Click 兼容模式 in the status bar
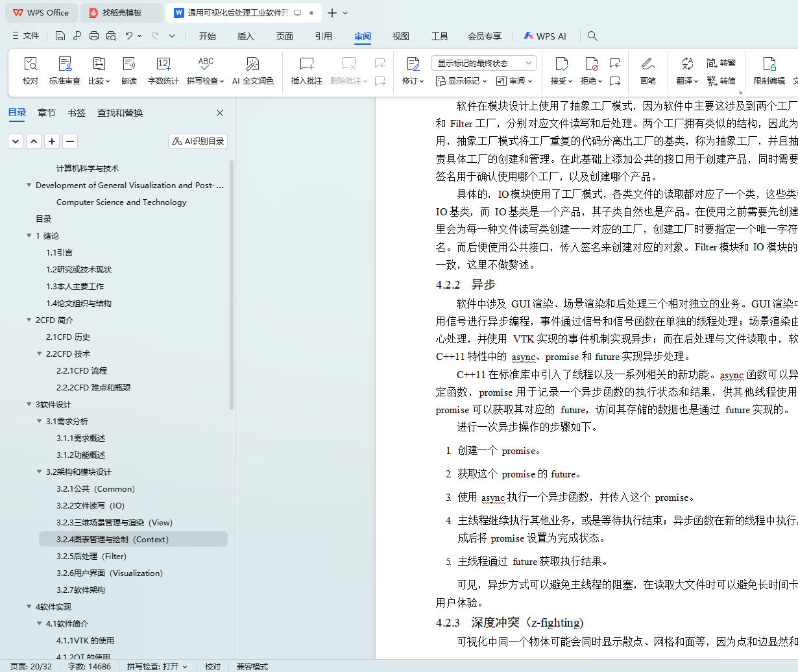 click(x=252, y=666)
